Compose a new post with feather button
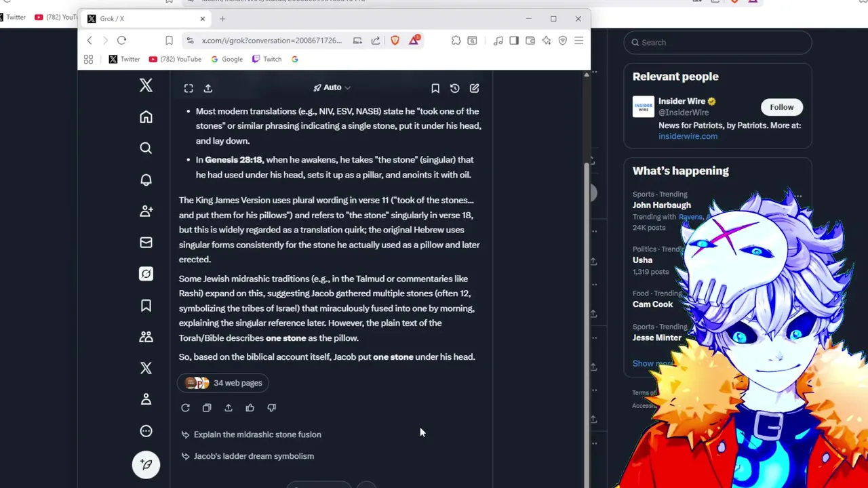 tap(146, 464)
